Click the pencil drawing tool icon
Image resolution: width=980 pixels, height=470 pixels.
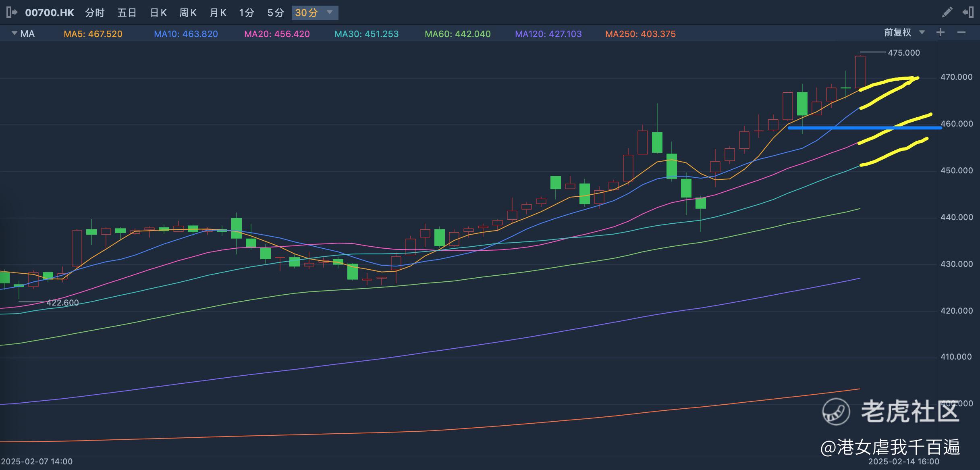coord(947,12)
